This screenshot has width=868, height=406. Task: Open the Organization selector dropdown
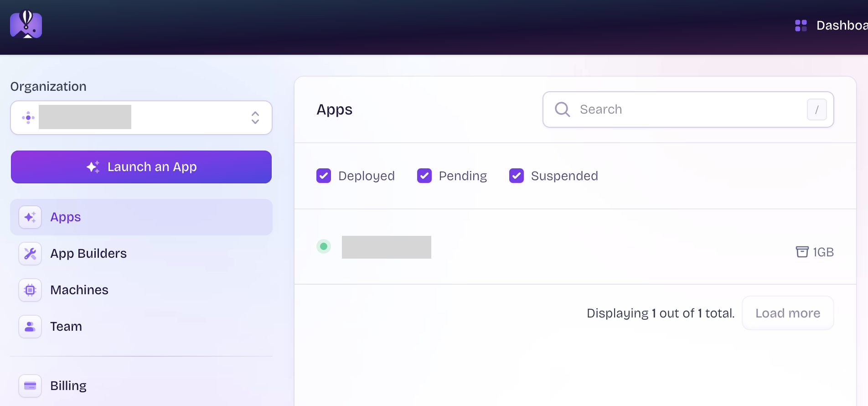(141, 118)
